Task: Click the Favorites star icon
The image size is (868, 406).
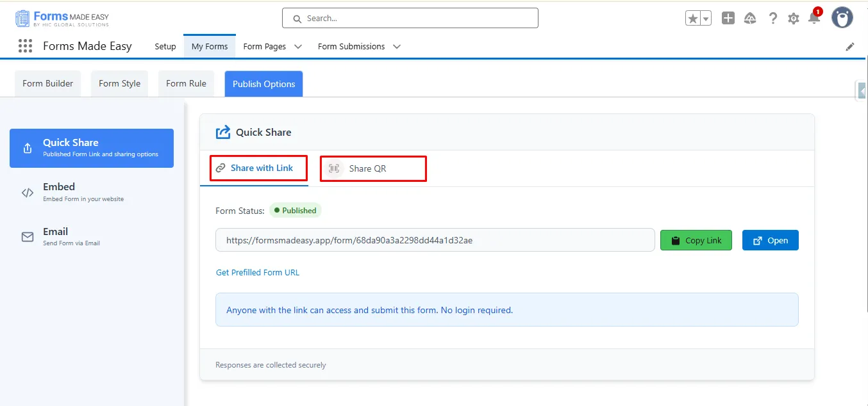Action: click(693, 19)
